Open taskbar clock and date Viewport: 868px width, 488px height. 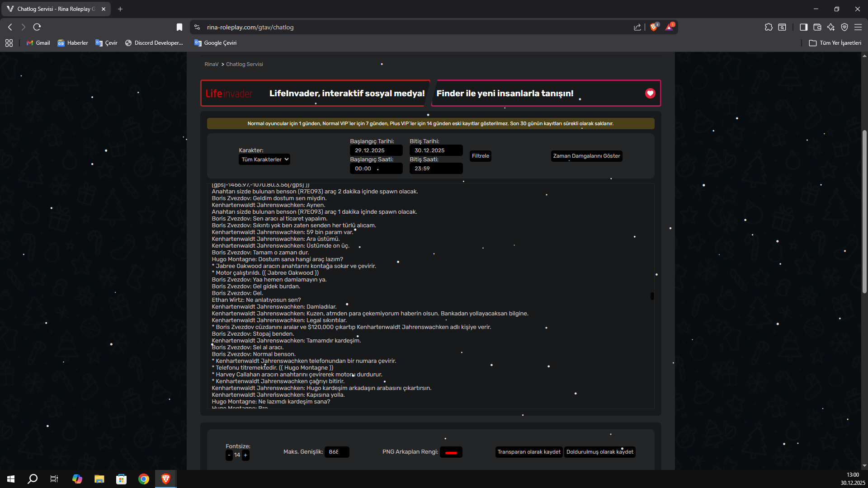[853, 479]
